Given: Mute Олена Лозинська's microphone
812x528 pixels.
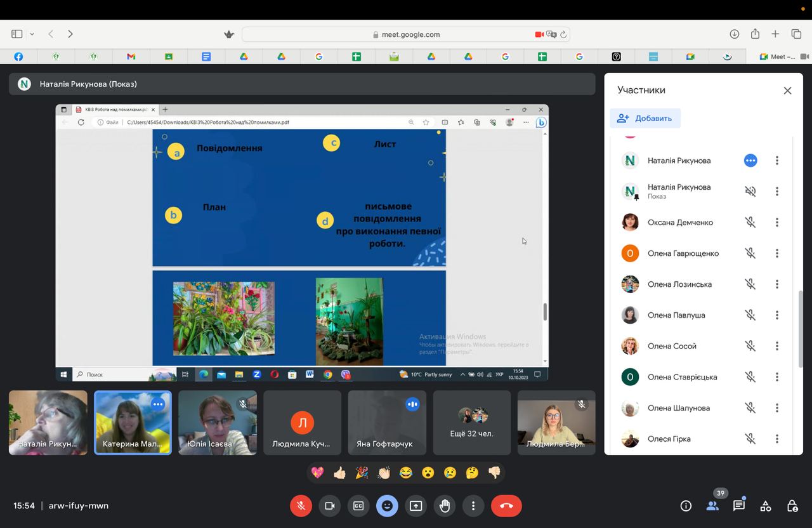Looking at the screenshot, I should (750, 284).
